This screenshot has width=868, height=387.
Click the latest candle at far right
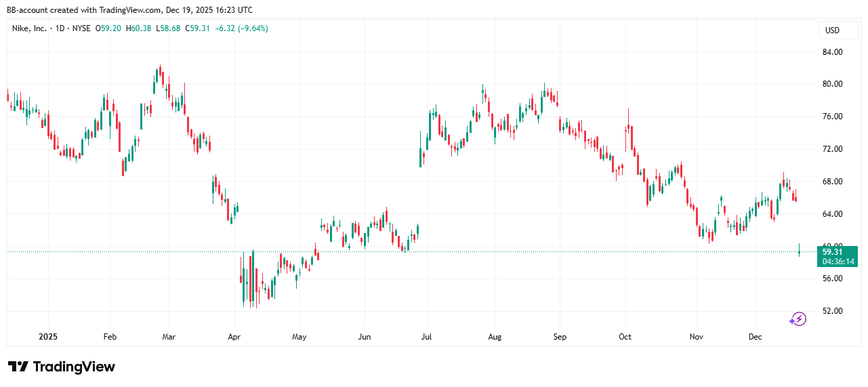[x=800, y=251]
